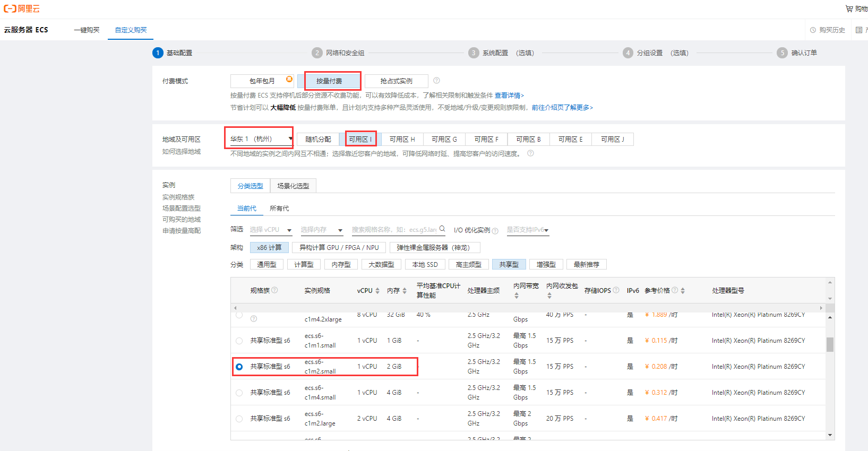The width and height of the screenshot is (868, 451).
Task: Filter by 本地 SSD category
Action: (425, 265)
